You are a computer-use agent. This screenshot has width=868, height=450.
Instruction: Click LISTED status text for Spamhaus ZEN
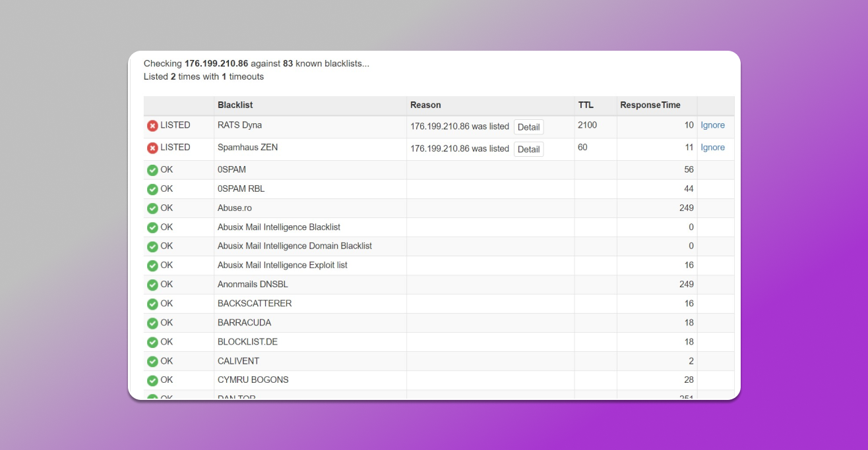[x=175, y=148]
